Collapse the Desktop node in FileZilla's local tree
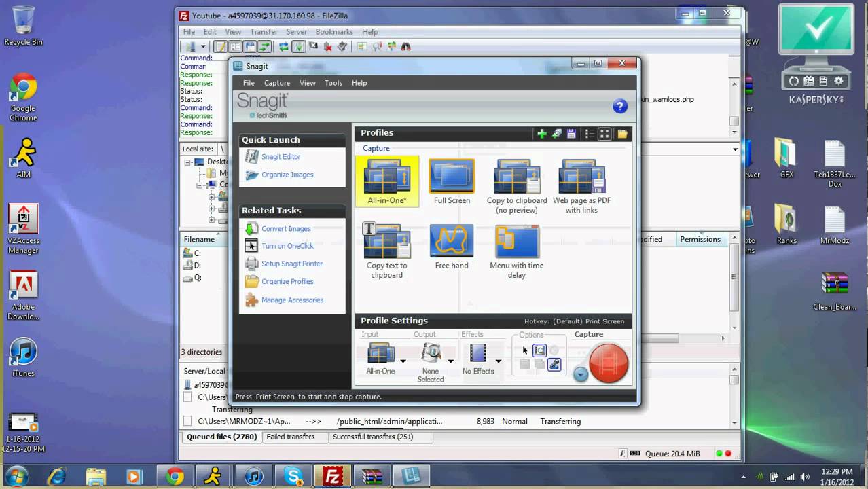This screenshot has height=489, width=868. coord(188,162)
